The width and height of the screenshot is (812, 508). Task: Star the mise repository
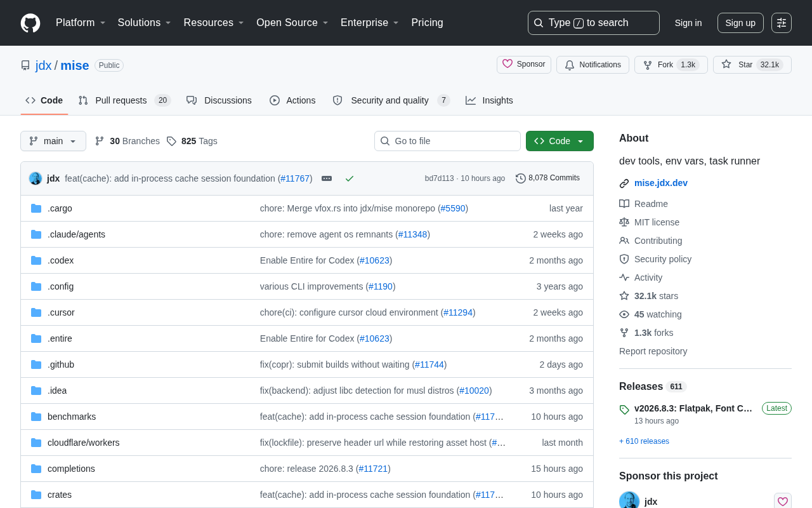pyautogui.click(x=752, y=65)
